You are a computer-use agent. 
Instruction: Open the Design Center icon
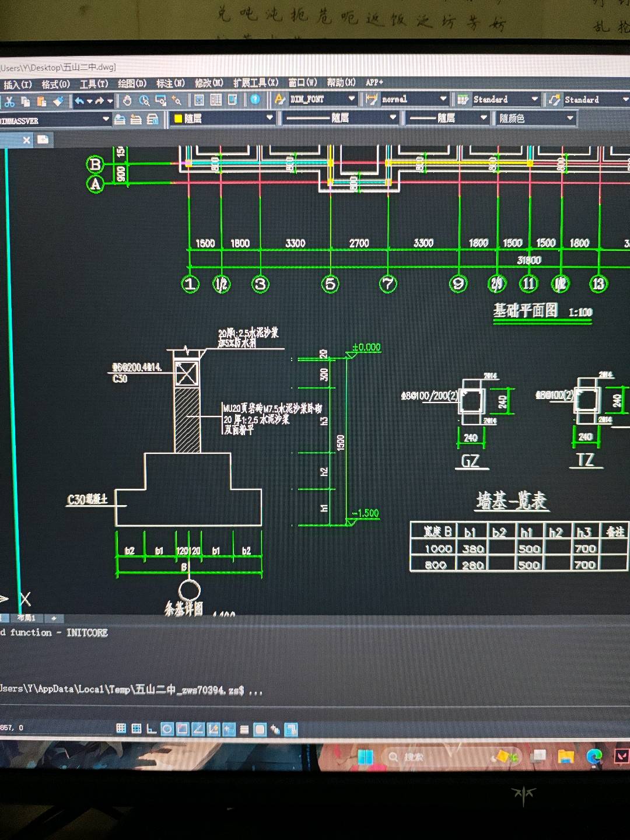(x=216, y=100)
